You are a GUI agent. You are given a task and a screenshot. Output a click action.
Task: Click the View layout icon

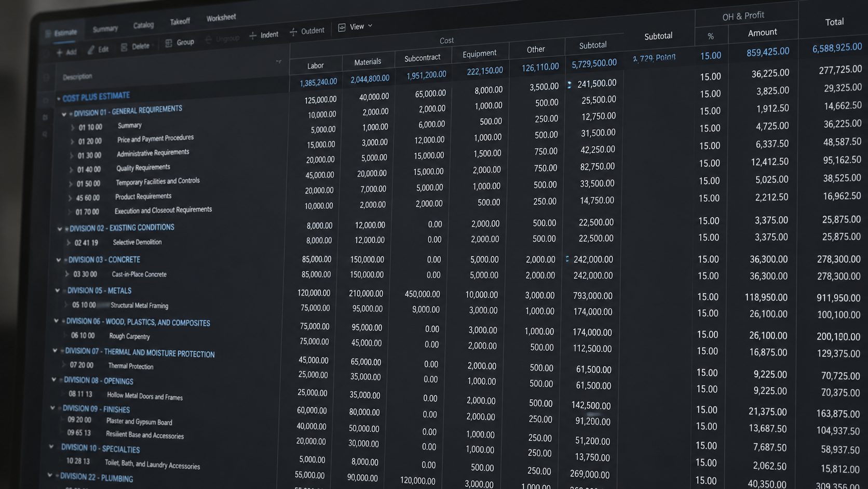coord(342,28)
